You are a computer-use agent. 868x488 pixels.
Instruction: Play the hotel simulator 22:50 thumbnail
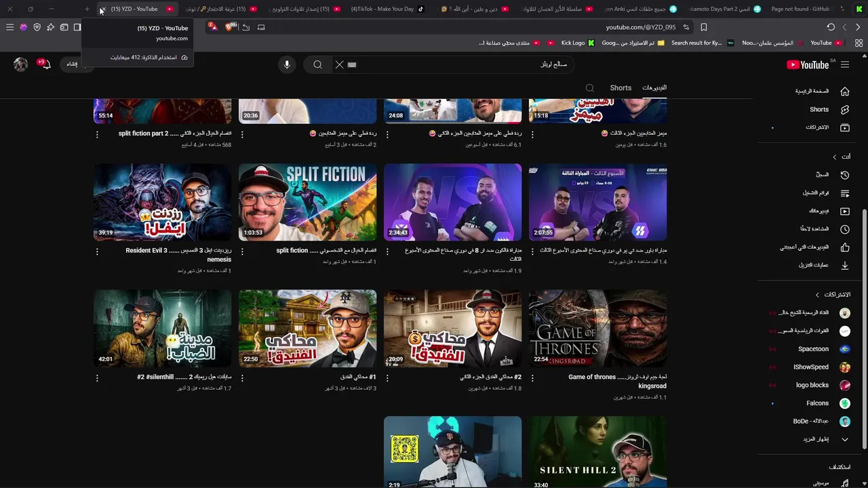pyautogui.click(x=308, y=329)
